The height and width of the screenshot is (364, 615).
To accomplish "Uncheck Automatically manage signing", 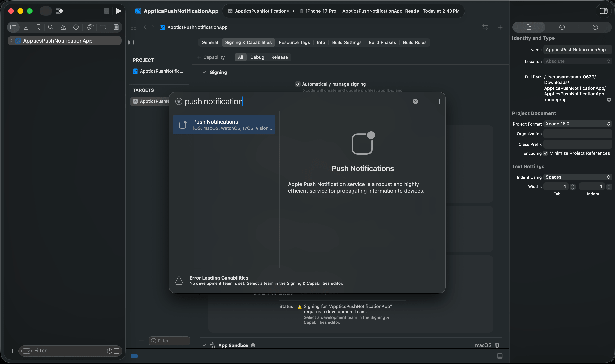I will [x=298, y=84].
